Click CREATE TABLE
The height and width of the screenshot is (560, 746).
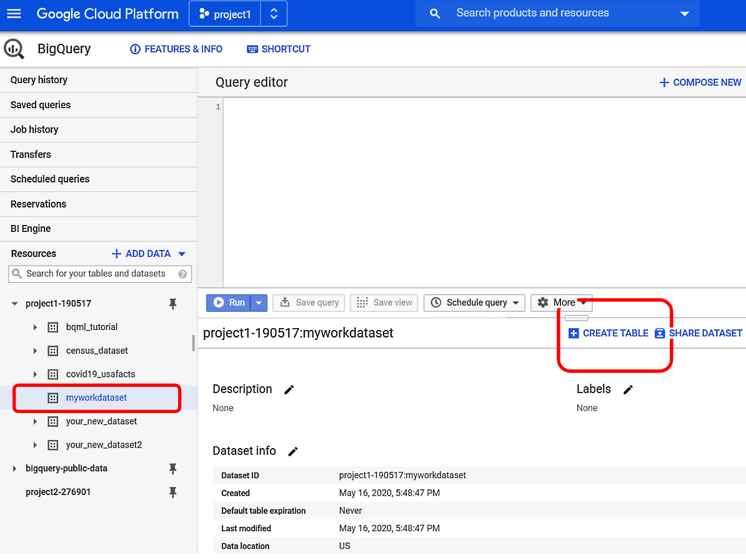click(x=609, y=333)
